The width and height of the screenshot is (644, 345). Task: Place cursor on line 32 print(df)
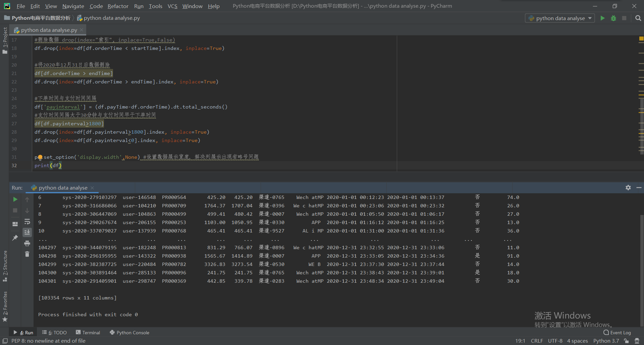pos(48,165)
